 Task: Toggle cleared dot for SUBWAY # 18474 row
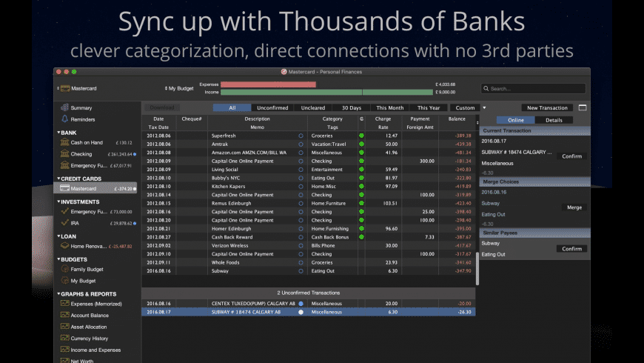coord(301,312)
